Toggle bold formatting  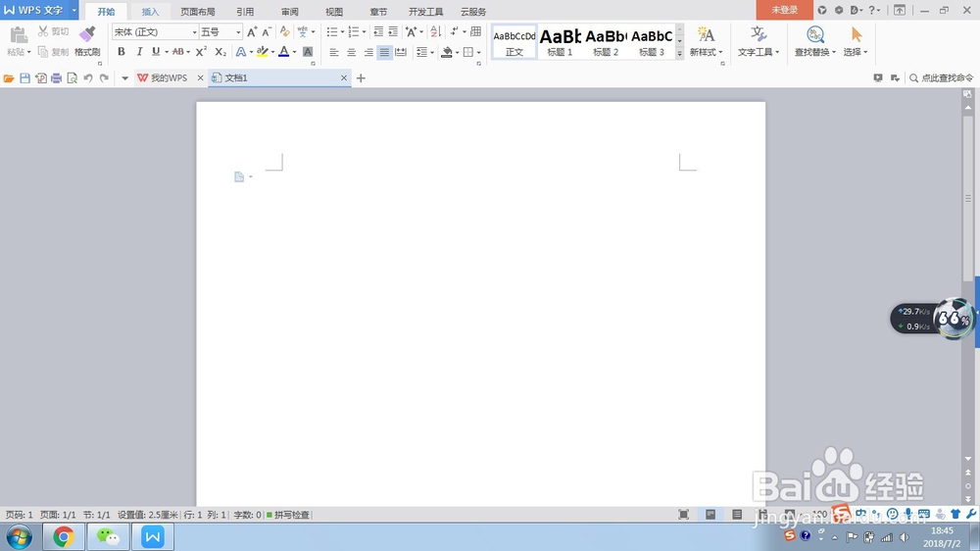122,52
